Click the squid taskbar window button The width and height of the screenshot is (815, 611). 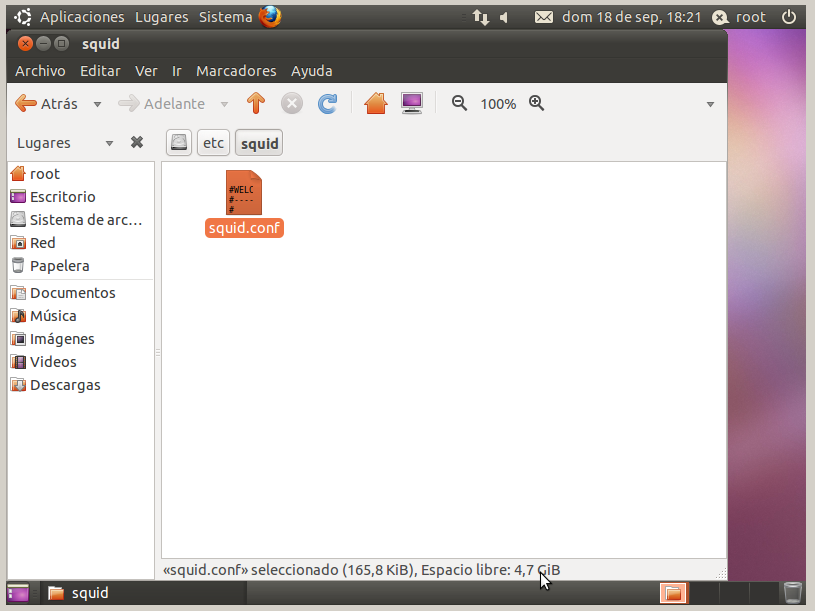pyautogui.click(x=143, y=593)
